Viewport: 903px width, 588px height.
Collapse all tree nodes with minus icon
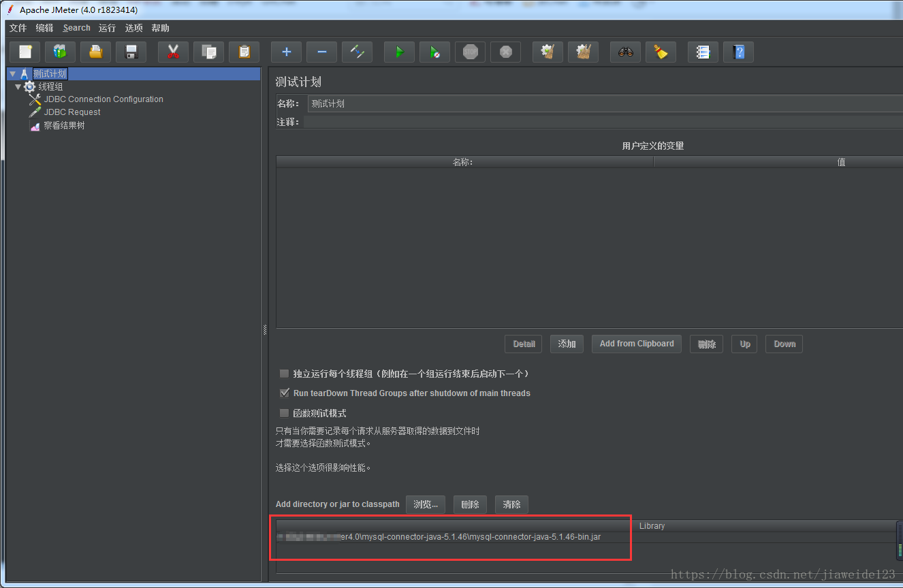pos(322,52)
